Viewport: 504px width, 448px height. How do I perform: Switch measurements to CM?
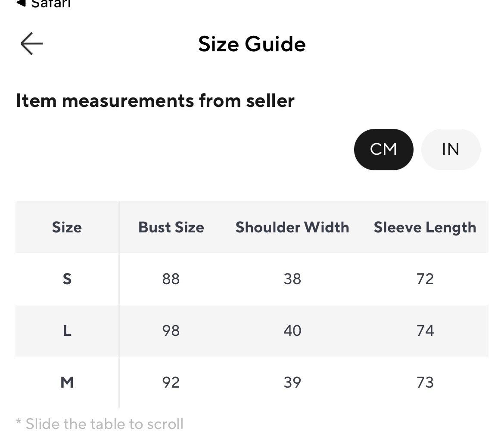pos(383,149)
